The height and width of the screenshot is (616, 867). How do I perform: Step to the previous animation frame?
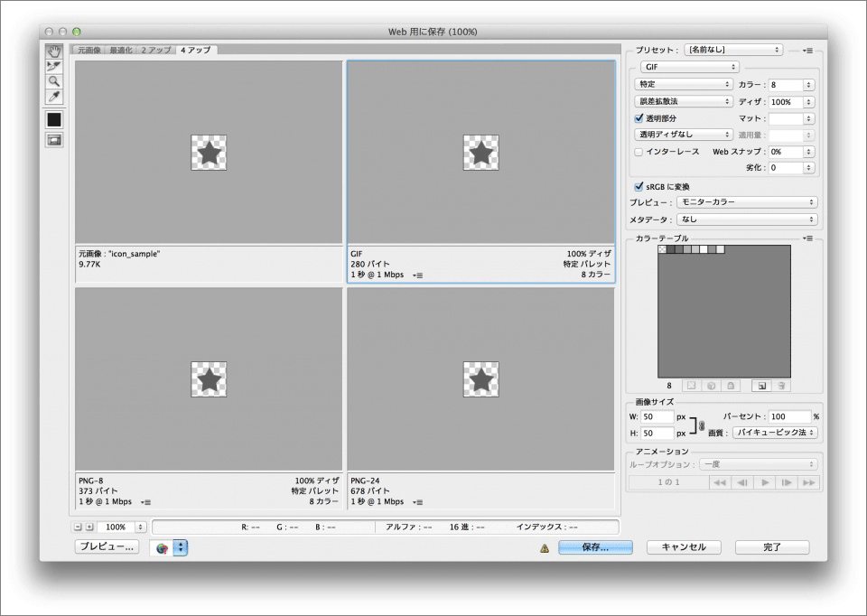point(742,482)
